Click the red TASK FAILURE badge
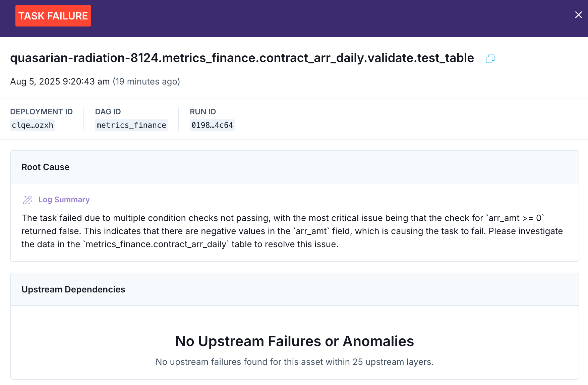The width and height of the screenshot is (588, 385). pos(53,16)
